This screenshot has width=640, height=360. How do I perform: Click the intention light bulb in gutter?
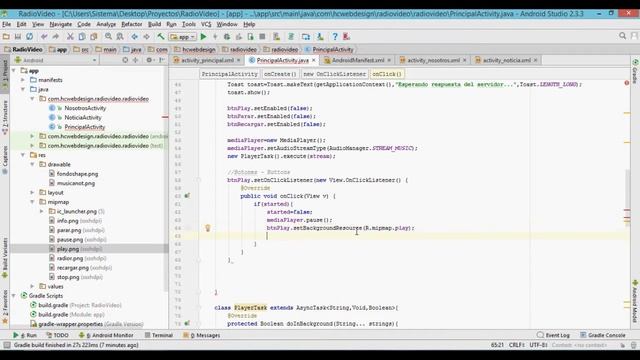pos(207,228)
